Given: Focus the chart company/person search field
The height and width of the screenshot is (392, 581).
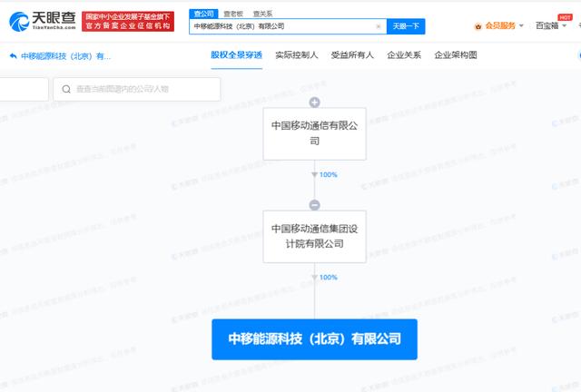Looking at the screenshot, I should [x=141, y=89].
